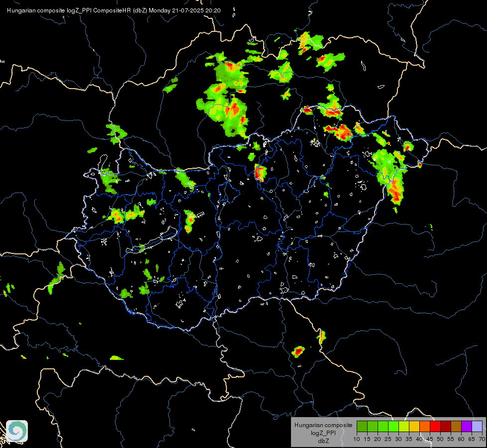Click the legend label "logZ_PPI"
The image size is (487, 448).
[323, 433]
